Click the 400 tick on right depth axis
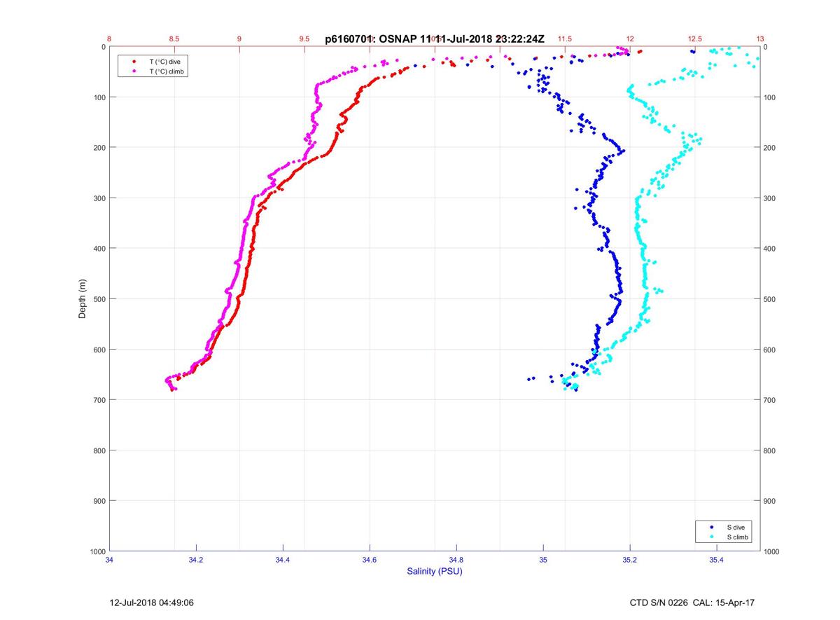Image resolution: width=840 pixels, height=620 pixels. pos(770,249)
